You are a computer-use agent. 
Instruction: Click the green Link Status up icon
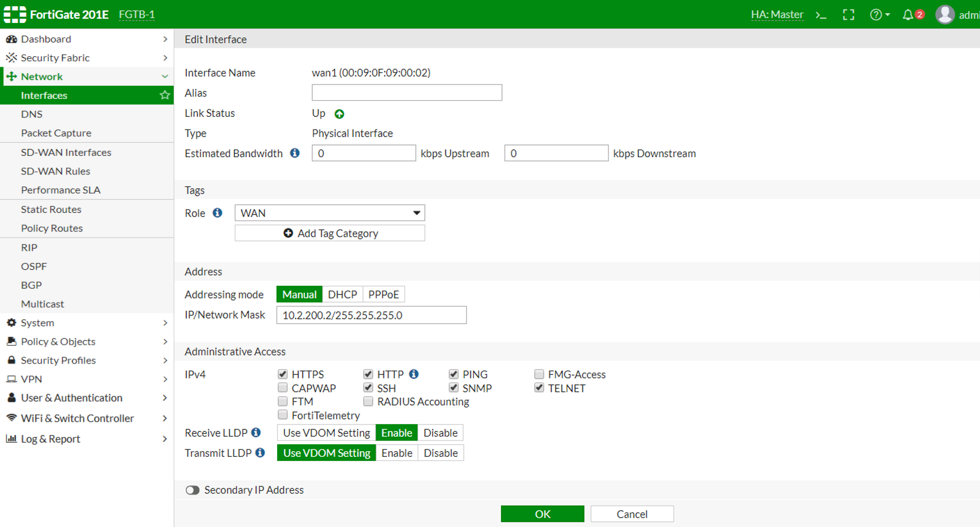point(339,114)
